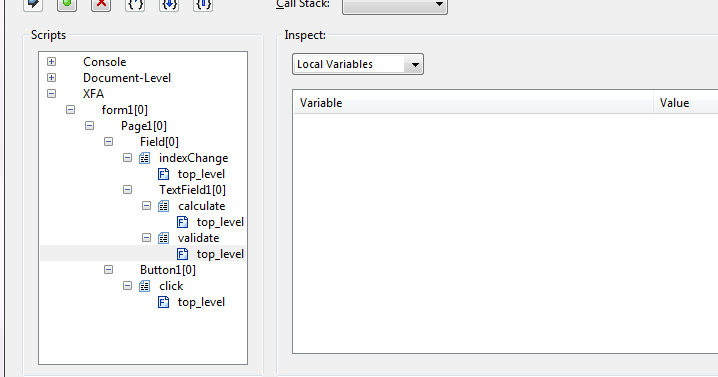Click the Value column header

pyautogui.click(x=685, y=103)
